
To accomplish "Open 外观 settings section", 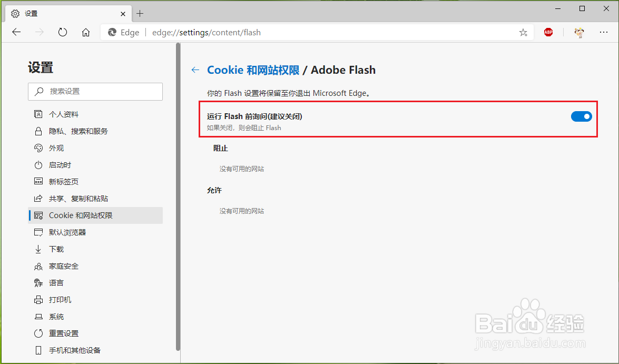I will [x=95, y=148].
